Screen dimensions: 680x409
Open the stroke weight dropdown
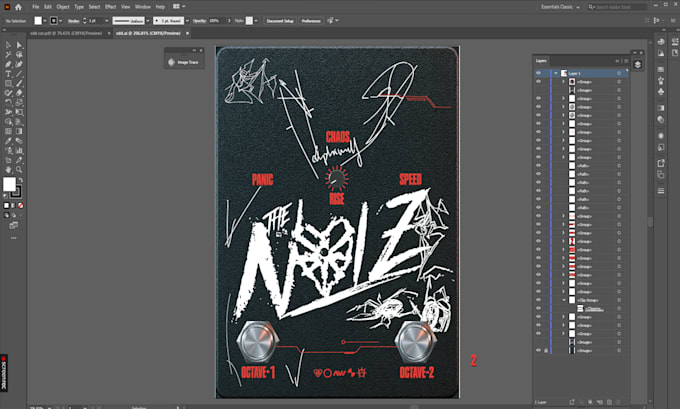pyautogui.click(x=107, y=21)
